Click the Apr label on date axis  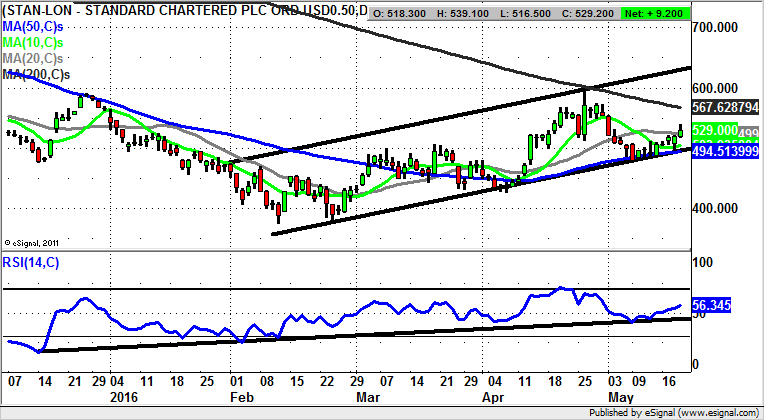[492, 395]
